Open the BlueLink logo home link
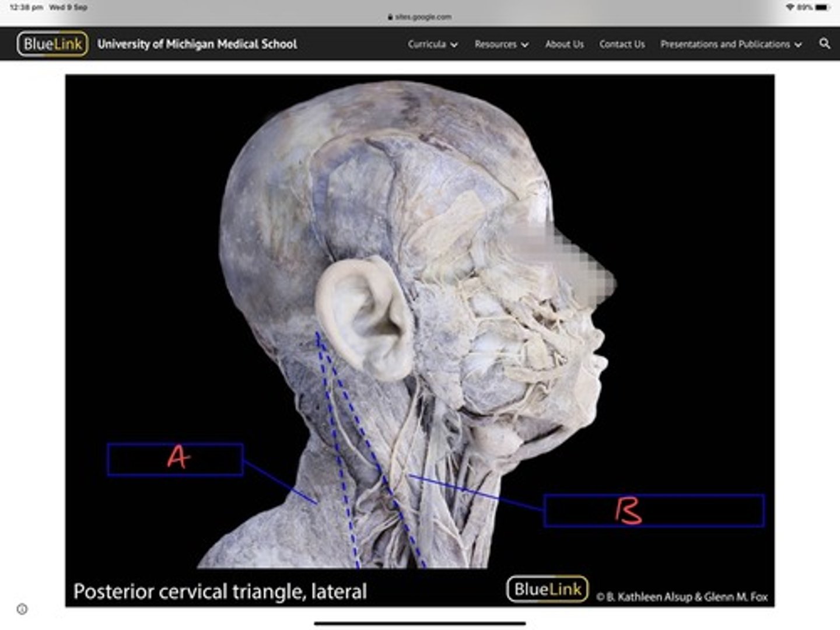 click(52, 44)
